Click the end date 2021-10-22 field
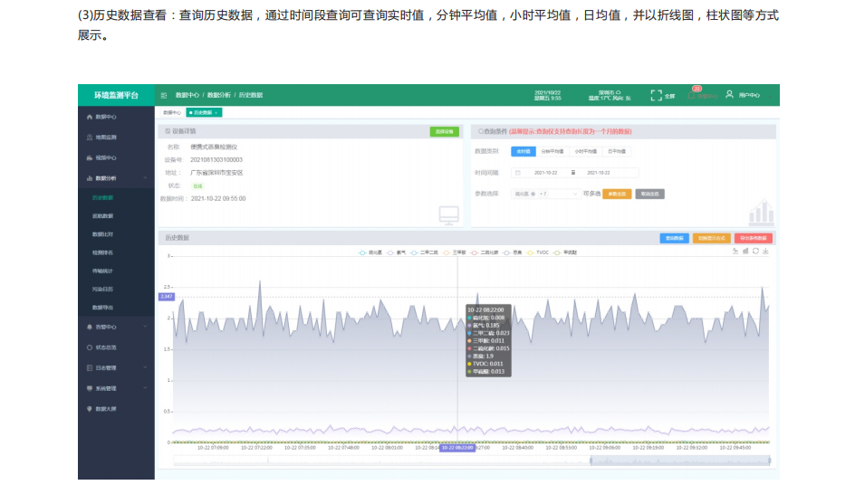This screenshot has height=504, width=855. pyautogui.click(x=598, y=173)
